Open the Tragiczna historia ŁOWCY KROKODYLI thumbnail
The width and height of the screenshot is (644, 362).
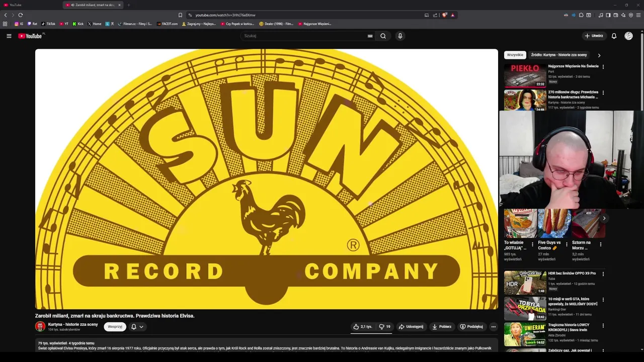525,334
